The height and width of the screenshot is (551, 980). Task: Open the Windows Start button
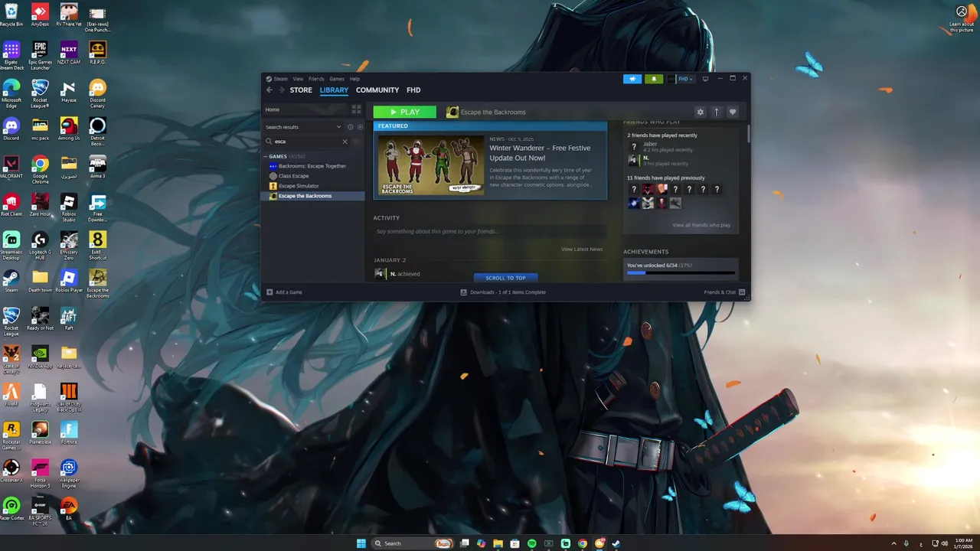tap(361, 543)
